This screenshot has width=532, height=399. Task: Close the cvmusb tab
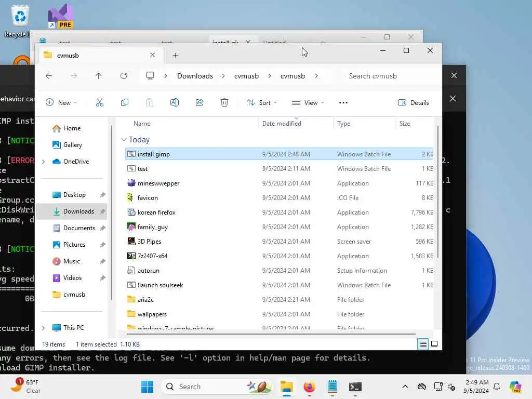click(152, 55)
